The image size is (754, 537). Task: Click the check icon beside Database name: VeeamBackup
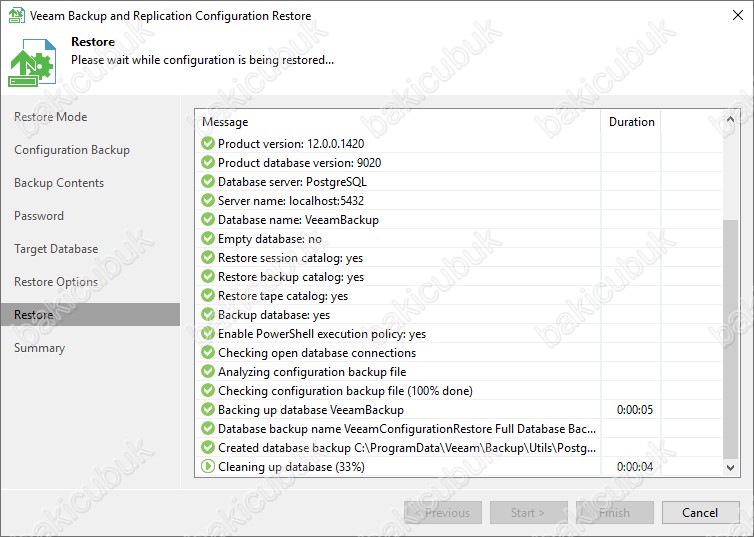coord(208,219)
